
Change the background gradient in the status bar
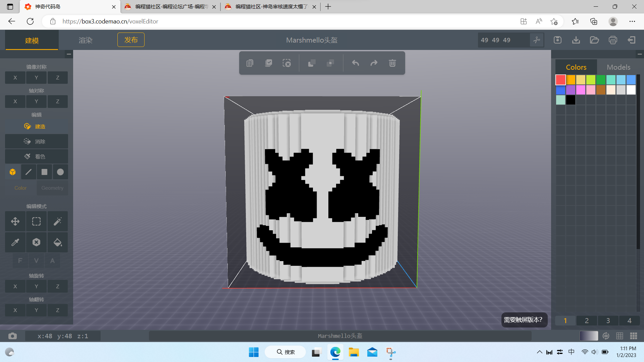[589, 336]
